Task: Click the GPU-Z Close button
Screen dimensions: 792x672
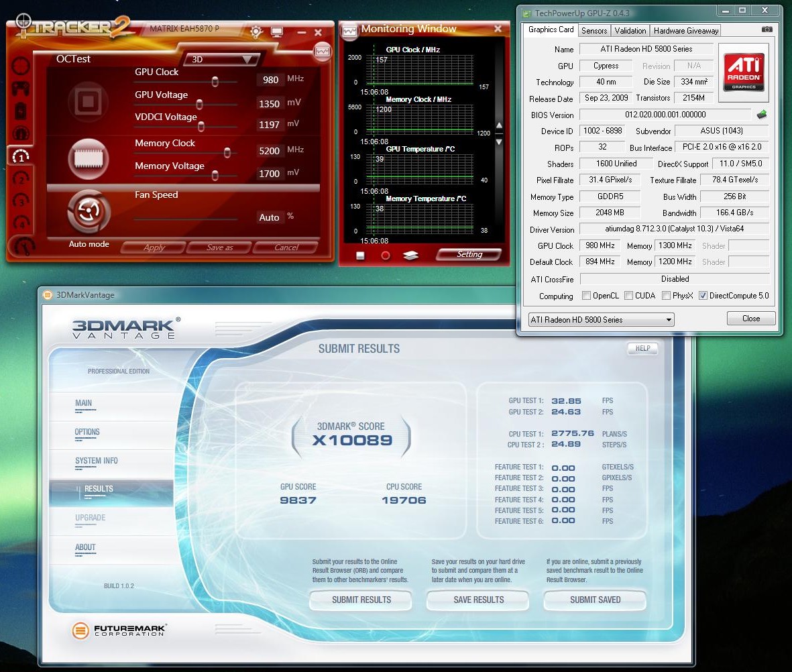Action: pos(750,319)
